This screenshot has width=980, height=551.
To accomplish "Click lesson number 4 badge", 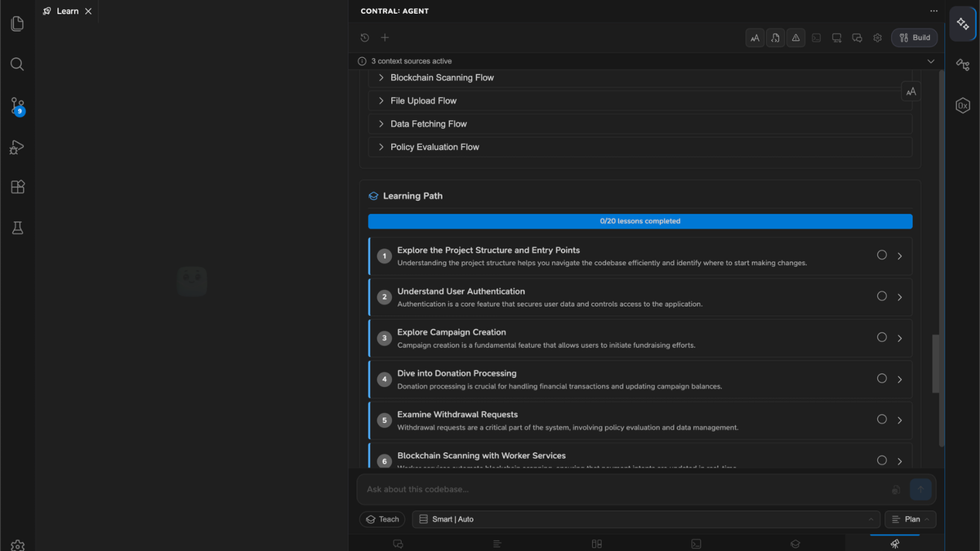I will pyautogui.click(x=385, y=380).
